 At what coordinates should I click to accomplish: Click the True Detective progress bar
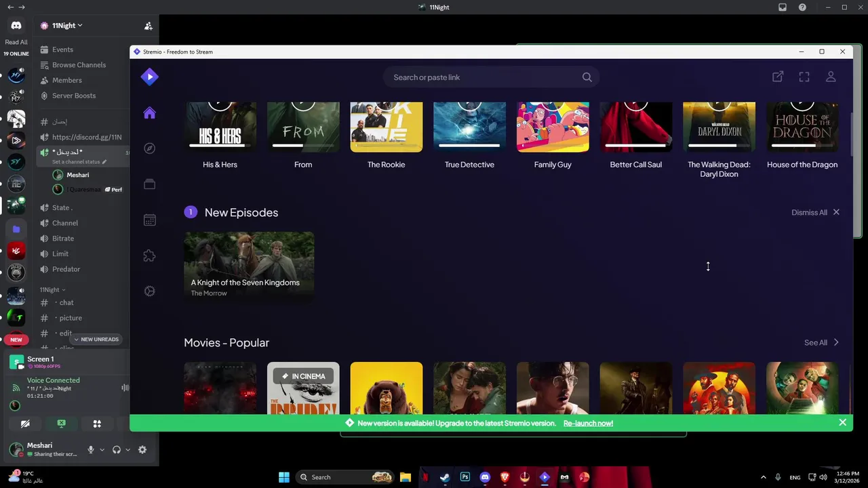click(x=469, y=145)
